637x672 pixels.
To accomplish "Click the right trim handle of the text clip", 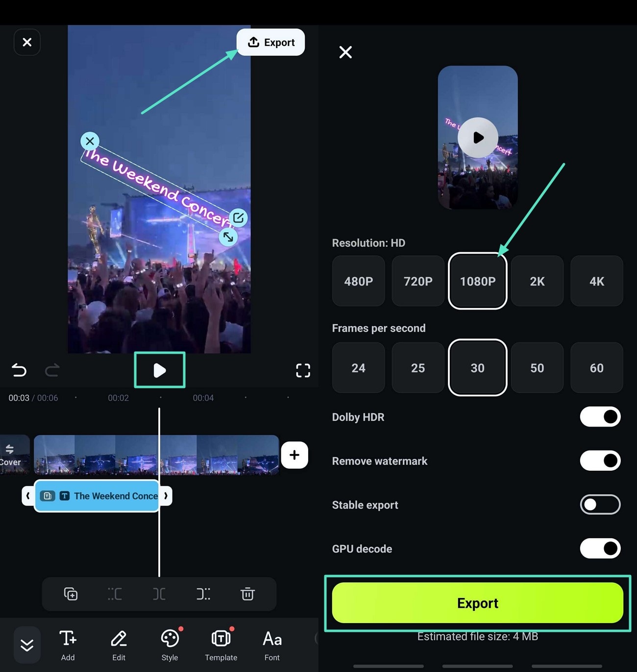I will tap(166, 496).
